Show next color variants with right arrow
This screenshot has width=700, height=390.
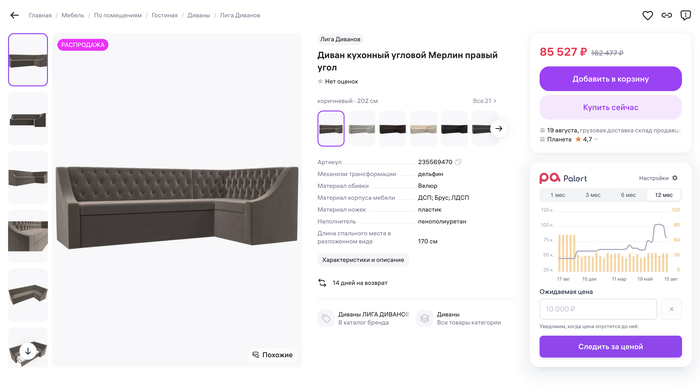499,129
